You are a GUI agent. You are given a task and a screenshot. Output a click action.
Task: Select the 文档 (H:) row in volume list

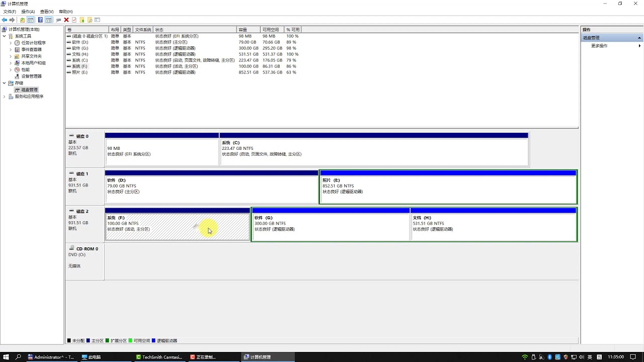tap(183, 54)
